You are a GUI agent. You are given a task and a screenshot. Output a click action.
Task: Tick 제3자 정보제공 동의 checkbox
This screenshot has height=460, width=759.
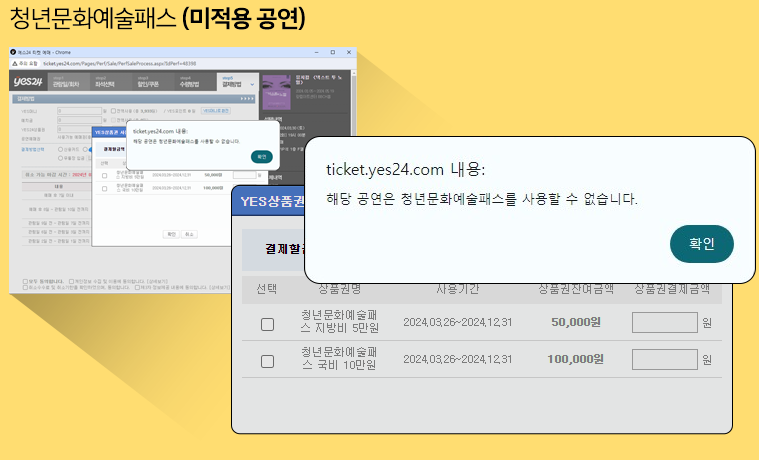[x=137, y=288]
